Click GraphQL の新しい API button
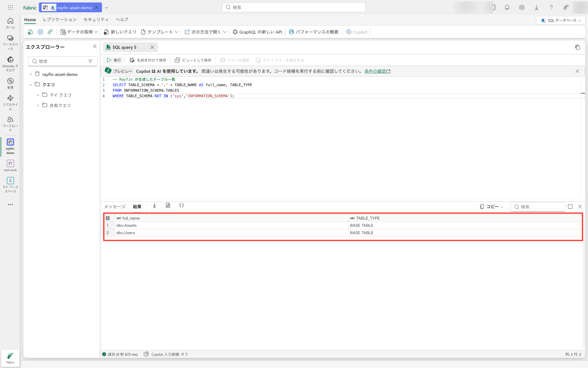The height and width of the screenshot is (368, 588). (257, 32)
